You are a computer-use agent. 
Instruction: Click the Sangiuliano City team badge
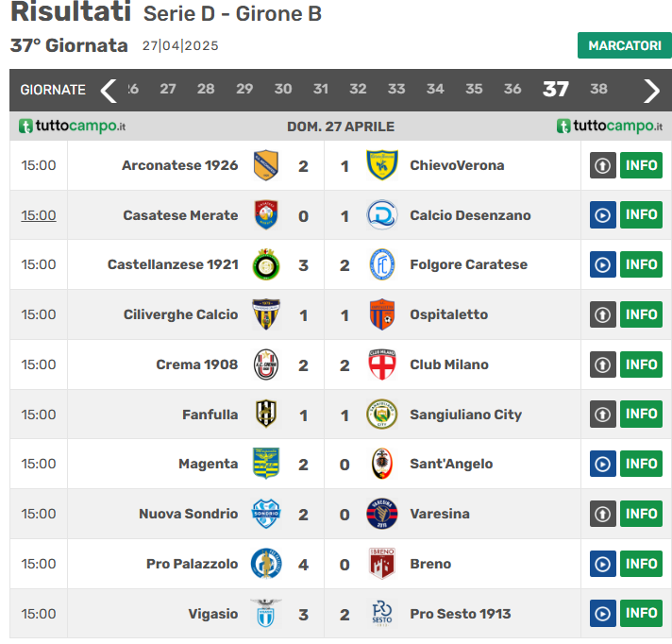(381, 415)
